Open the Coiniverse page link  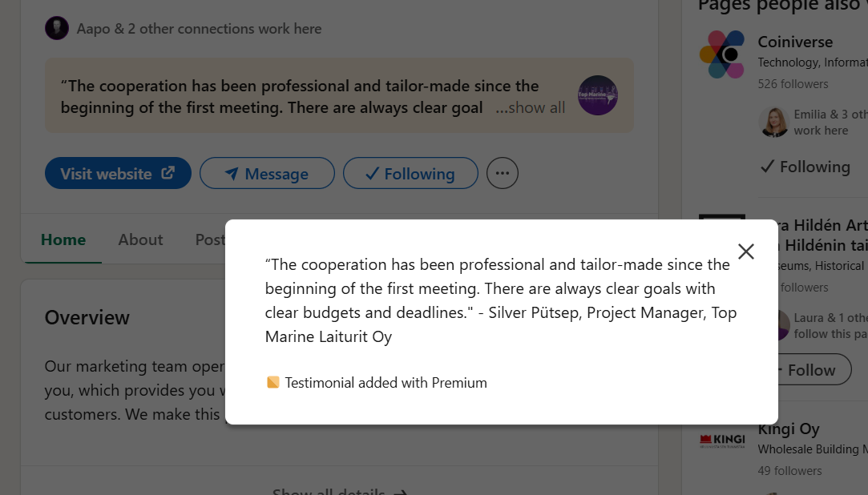pyautogui.click(x=795, y=42)
